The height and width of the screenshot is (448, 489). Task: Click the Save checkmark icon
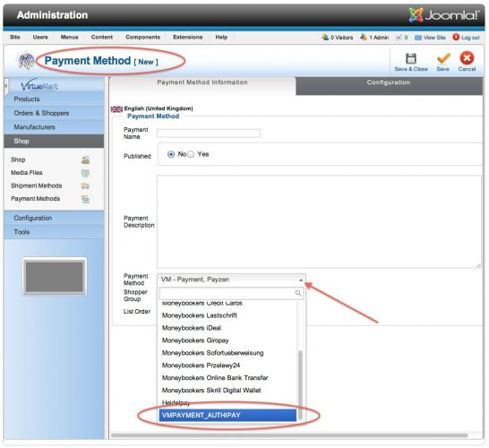443,58
